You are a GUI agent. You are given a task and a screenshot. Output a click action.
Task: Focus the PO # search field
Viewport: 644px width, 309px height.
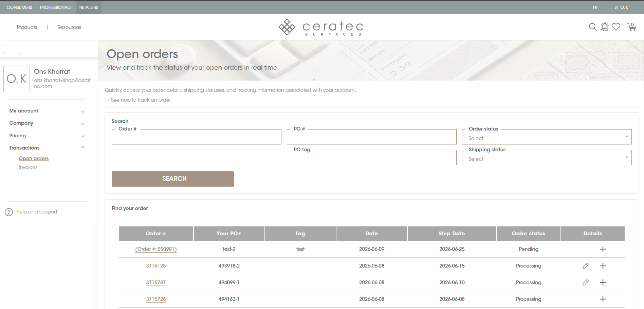tap(372, 137)
